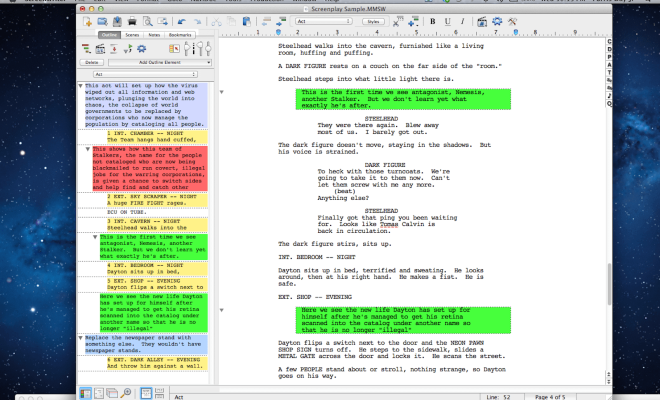660x400 pixels.
Task: Collapse the script note about Dayton's new life
Action: (x=221, y=310)
